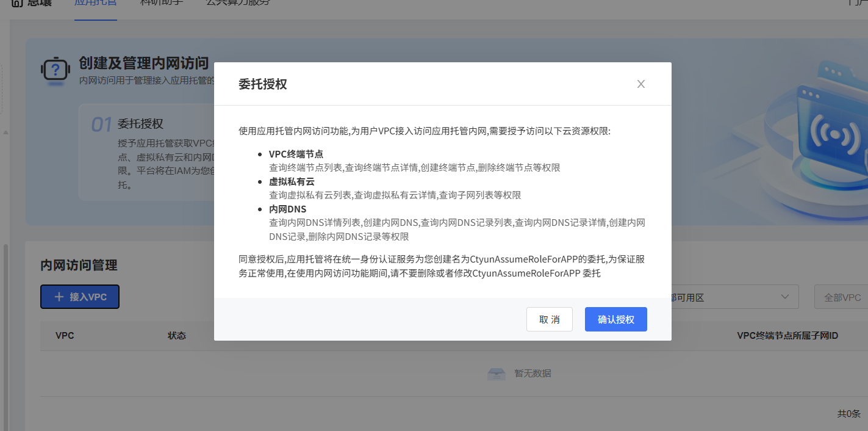Click the plus icon in 接入VPC
This screenshot has height=431, width=868.
pyautogui.click(x=59, y=297)
